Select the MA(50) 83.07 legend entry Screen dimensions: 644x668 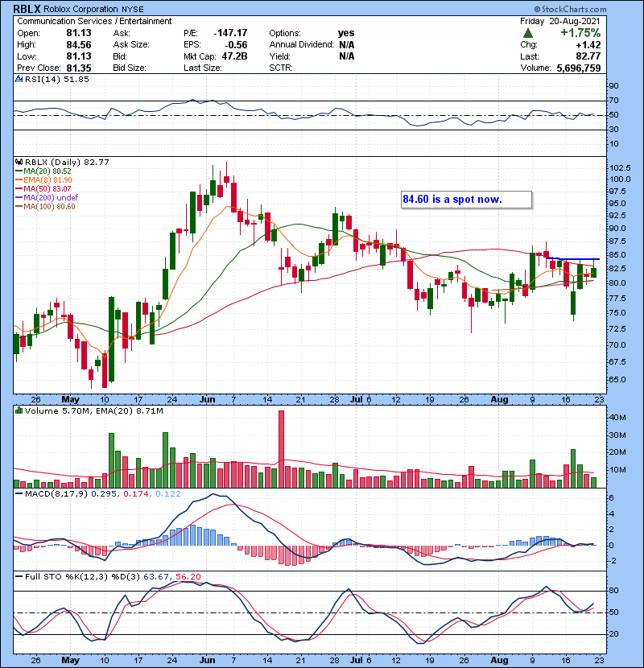[43, 188]
